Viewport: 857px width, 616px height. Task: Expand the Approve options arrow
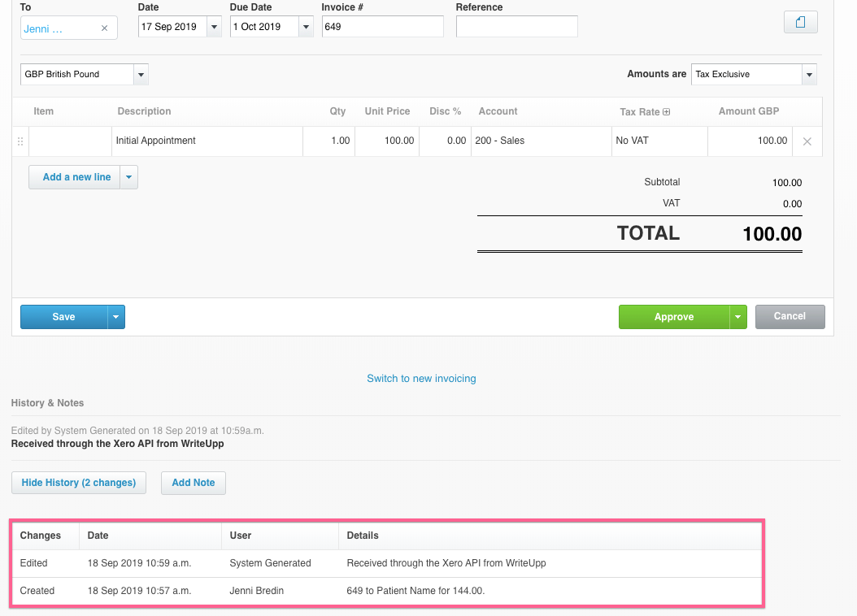pos(737,317)
